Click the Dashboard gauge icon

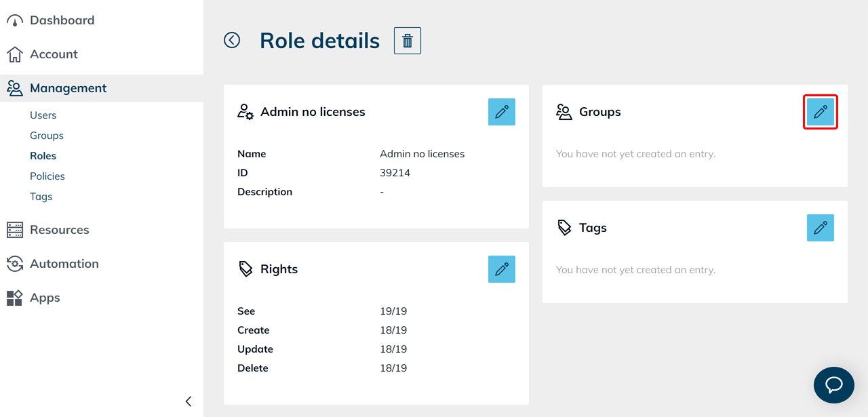coord(15,20)
